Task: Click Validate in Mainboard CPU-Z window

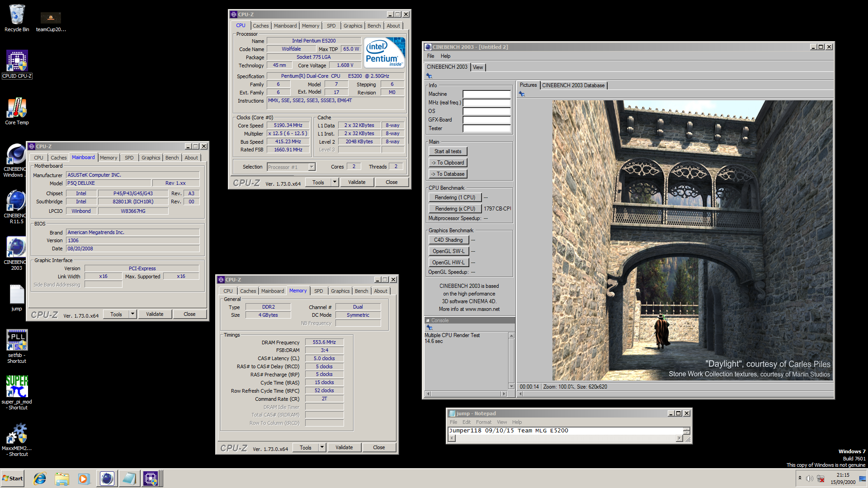Action: (x=155, y=314)
